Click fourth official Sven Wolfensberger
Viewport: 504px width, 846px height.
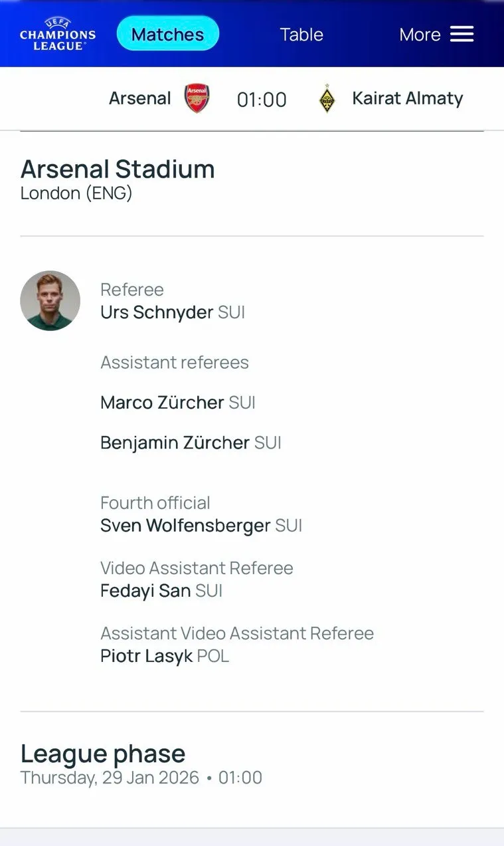click(x=185, y=526)
